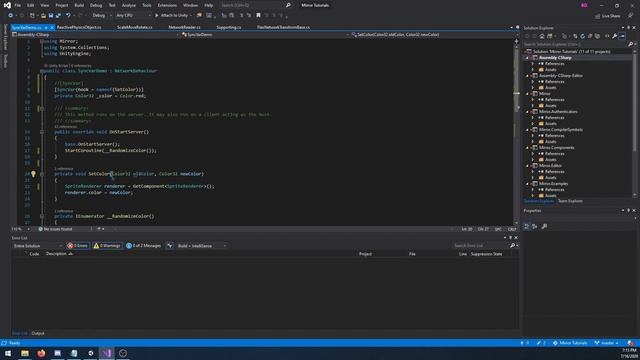This screenshot has width=640, height=360.
Task: Toggle the Warnings filter in Error List
Action: [107, 246]
